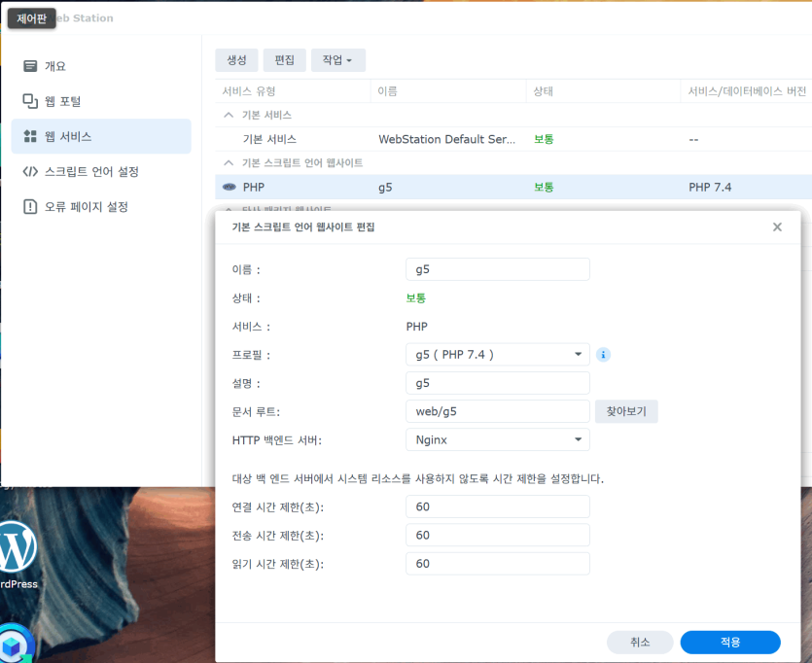
Task: Collapse the 기본 스크립트 언어 웹사이트 group
Action: click(x=229, y=163)
